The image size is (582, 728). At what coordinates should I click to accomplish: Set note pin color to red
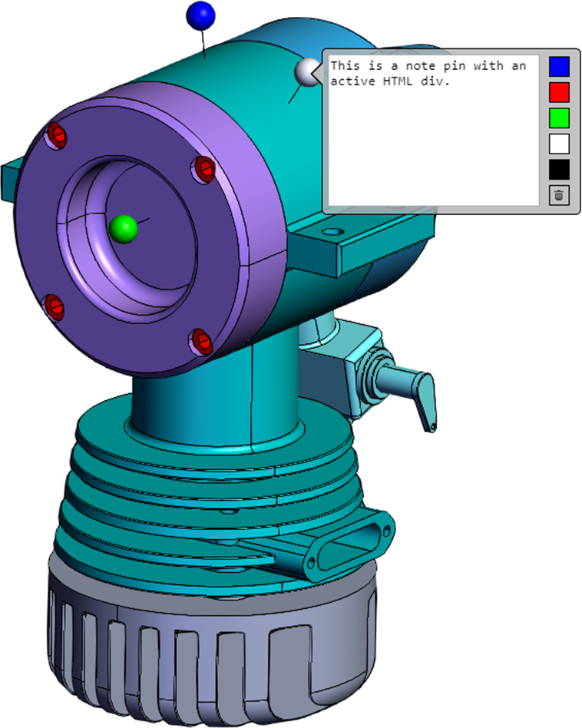coord(559,92)
